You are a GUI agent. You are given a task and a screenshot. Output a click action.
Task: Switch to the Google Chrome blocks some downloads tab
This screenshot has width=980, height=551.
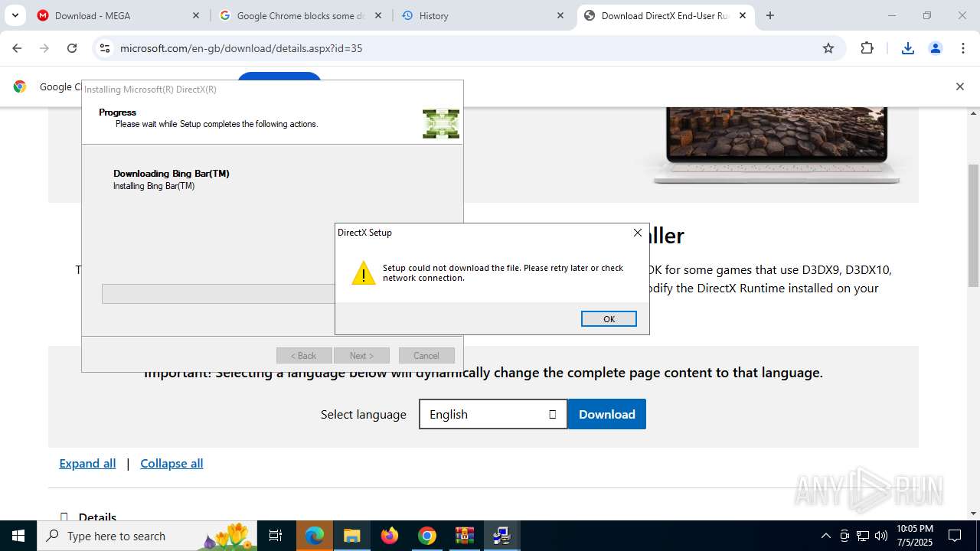pyautogui.click(x=300, y=15)
